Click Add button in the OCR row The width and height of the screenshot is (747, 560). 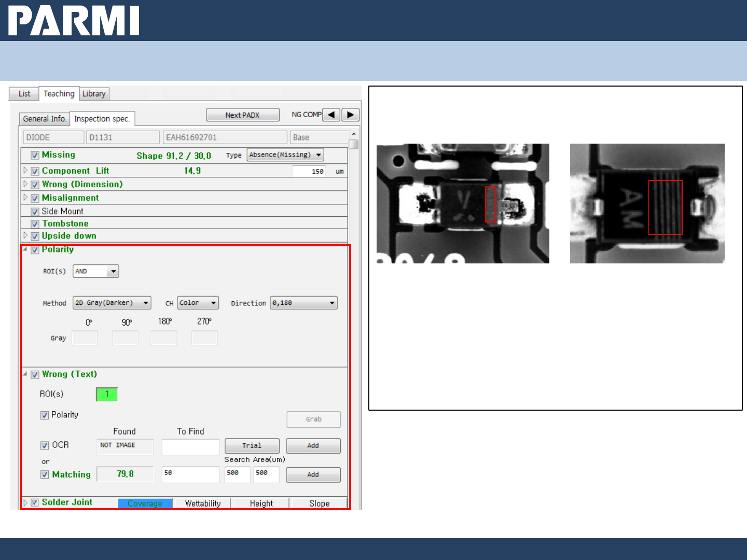click(x=313, y=445)
